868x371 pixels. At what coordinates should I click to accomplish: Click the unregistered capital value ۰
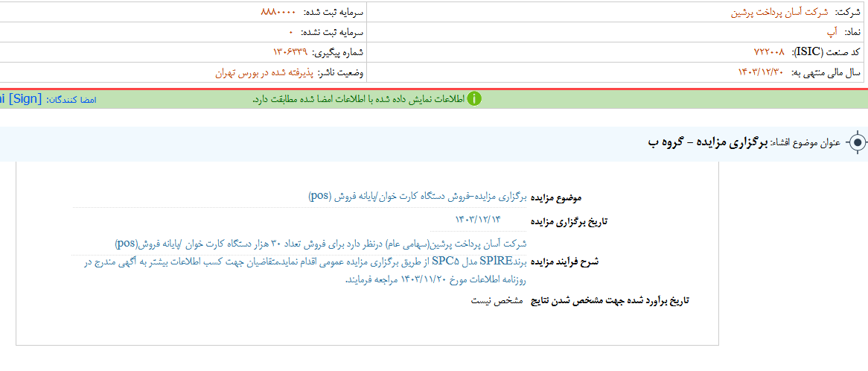click(291, 32)
